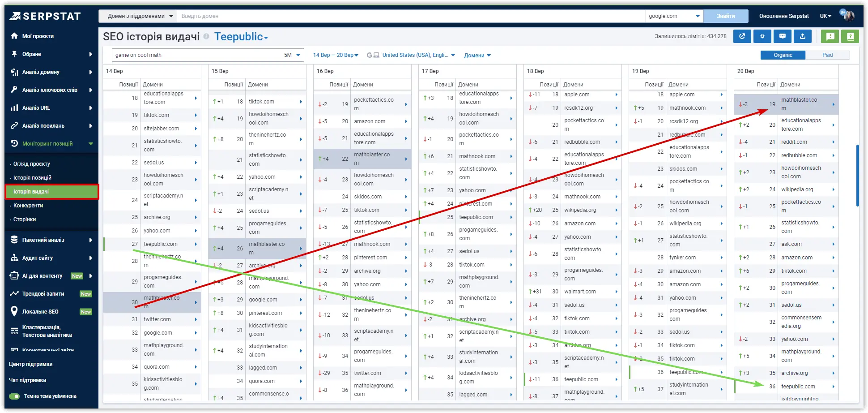Open Сторінки in sidebar
Screen dimensions: 868x413
click(x=25, y=219)
